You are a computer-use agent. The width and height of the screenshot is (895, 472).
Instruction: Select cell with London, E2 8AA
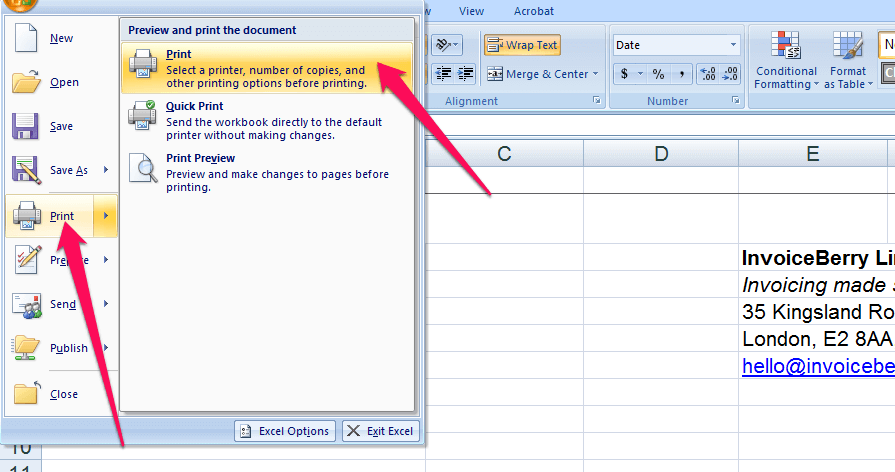click(817, 339)
